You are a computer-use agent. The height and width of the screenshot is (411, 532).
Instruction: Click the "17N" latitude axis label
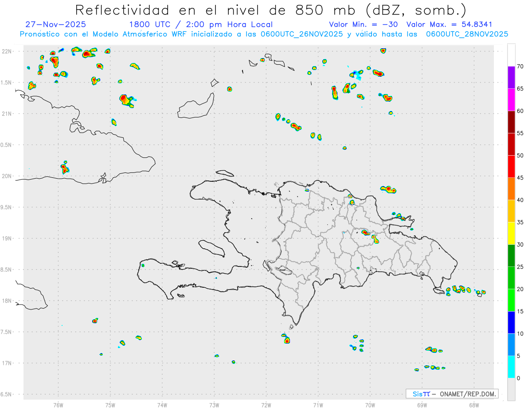[x=7, y=363]
